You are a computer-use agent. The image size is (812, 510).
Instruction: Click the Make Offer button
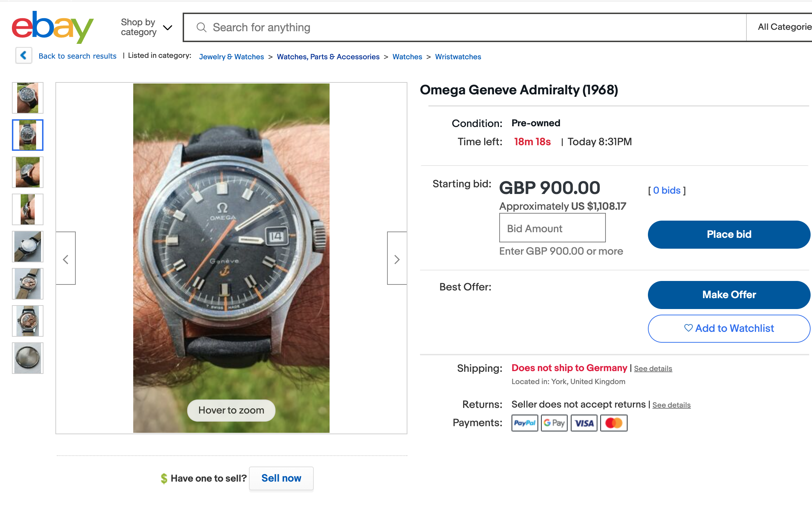click(729, 295)
